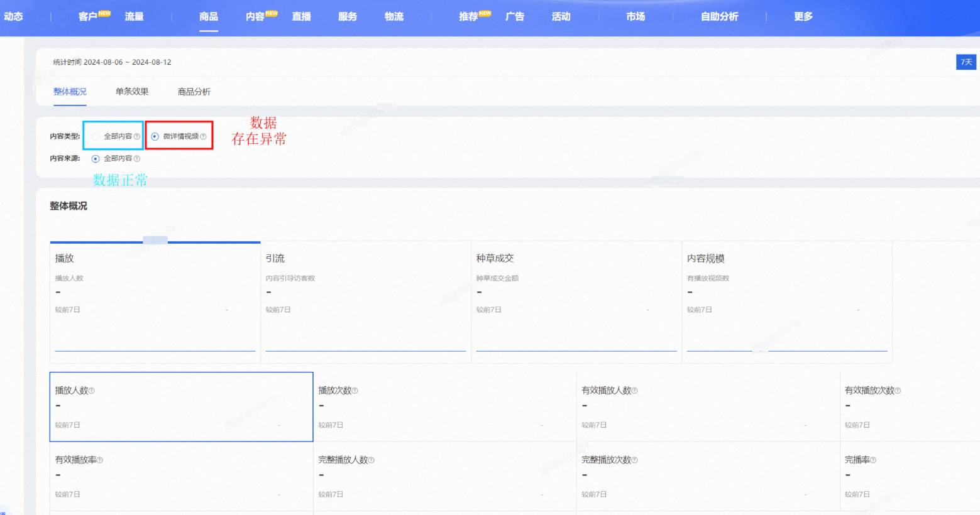Image resolution: width=980 pixels, height=515 pixels.
Task: Select the 内容规模 overview card
Action: click(x=787, y=302)
